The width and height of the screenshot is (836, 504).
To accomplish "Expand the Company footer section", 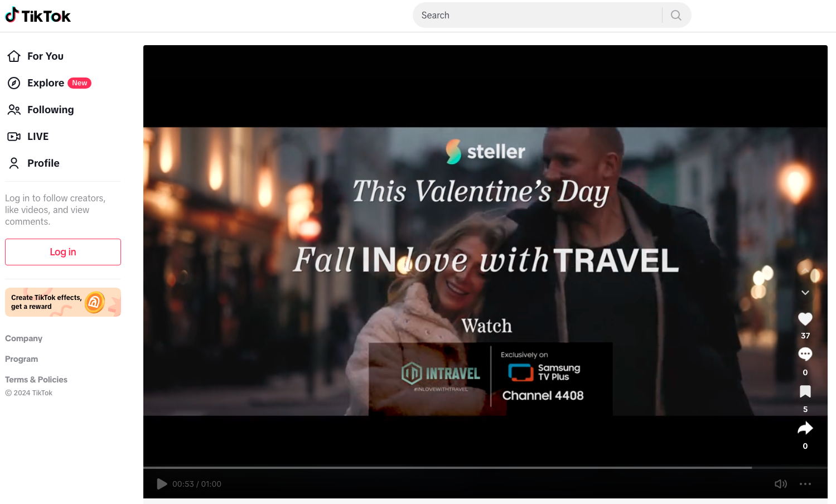I will [24, 338].
